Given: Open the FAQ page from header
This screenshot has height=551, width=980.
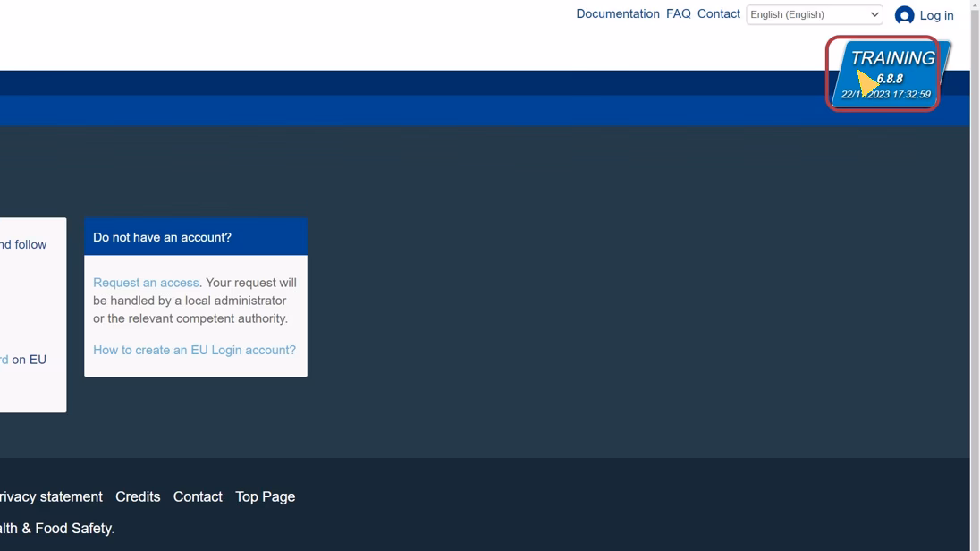Looking at the screenshot, I should pos(678,14).
